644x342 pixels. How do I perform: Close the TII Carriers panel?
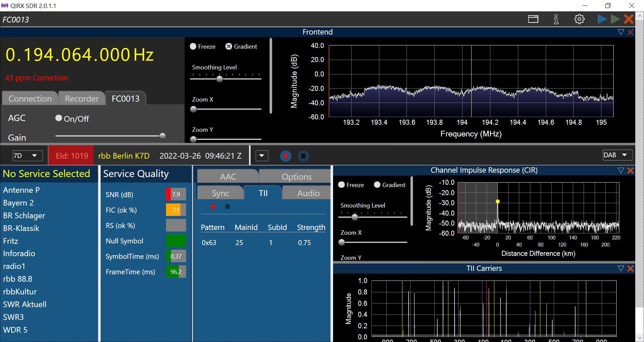(630, 269)
